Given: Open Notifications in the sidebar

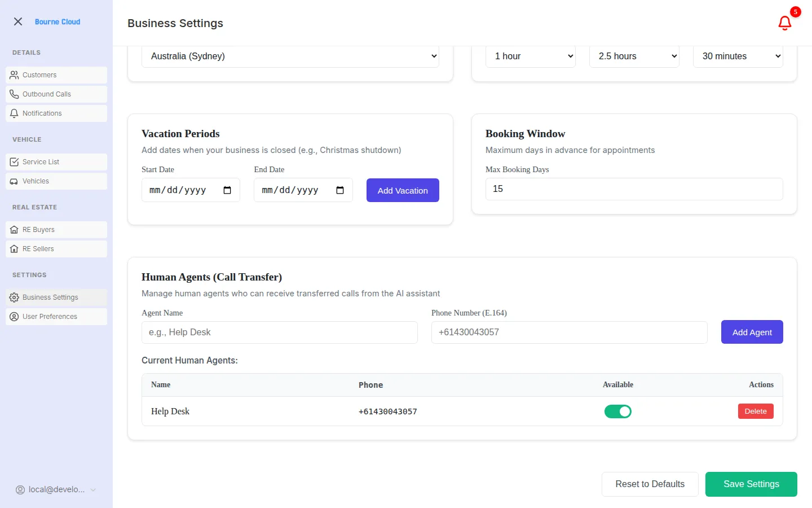Looking at the screenshot, I should (x=56, y=113).
